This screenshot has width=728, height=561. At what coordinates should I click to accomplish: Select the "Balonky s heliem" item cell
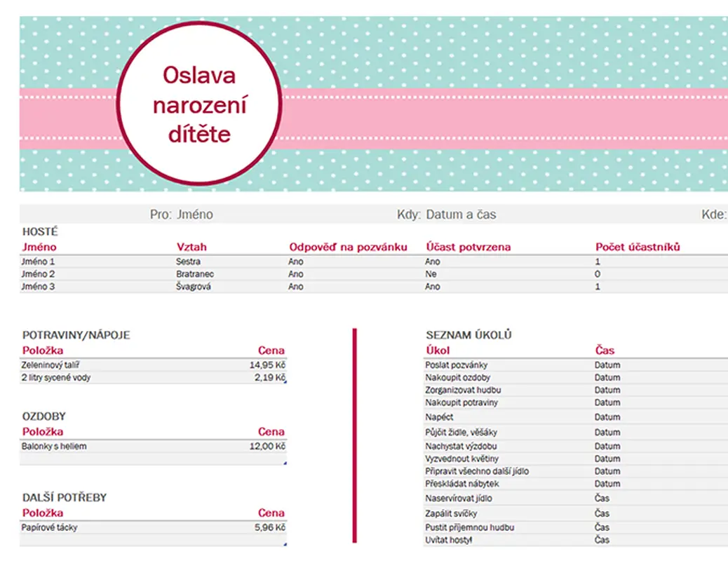click(x=55, y=446)
